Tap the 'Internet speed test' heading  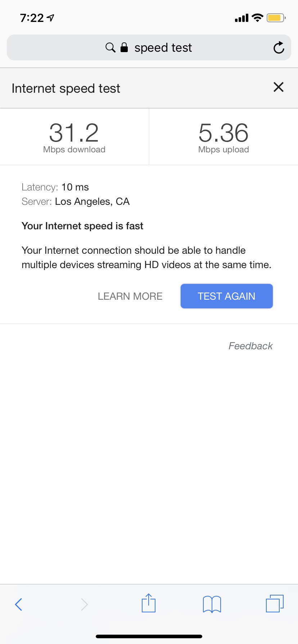coord(66,88)
